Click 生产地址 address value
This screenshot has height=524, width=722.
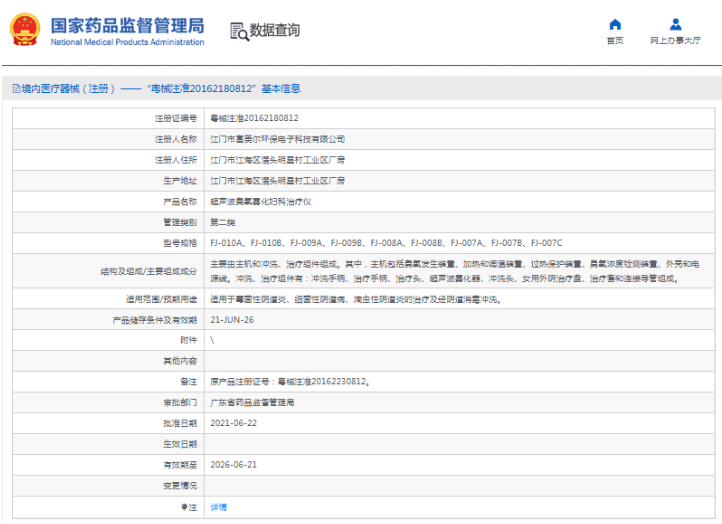tap(278, 180)
